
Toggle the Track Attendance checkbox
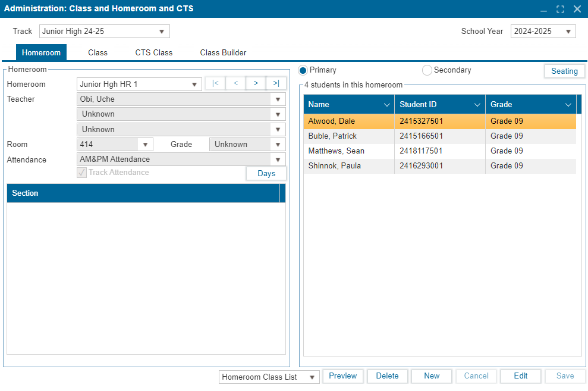(82, 173)
